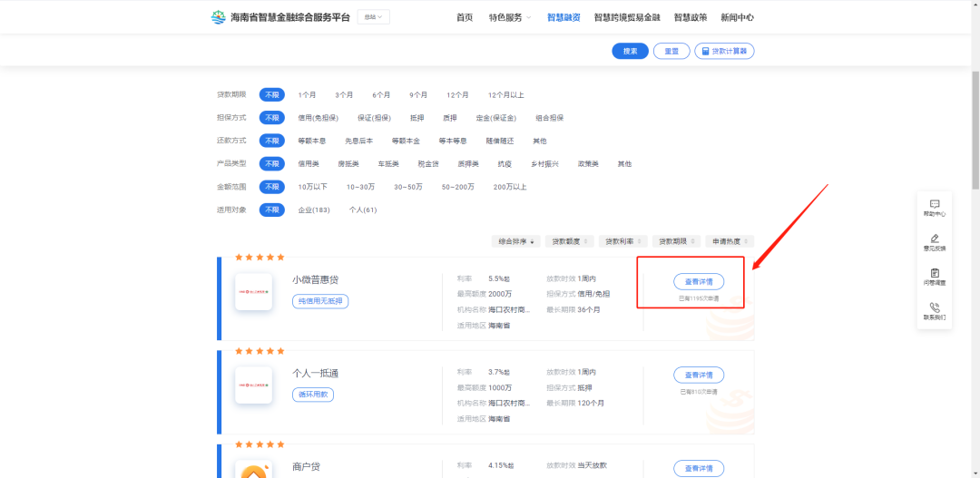Click the 重置 reset button
Screen dimensions: 980x478
[x=671, y=52]
